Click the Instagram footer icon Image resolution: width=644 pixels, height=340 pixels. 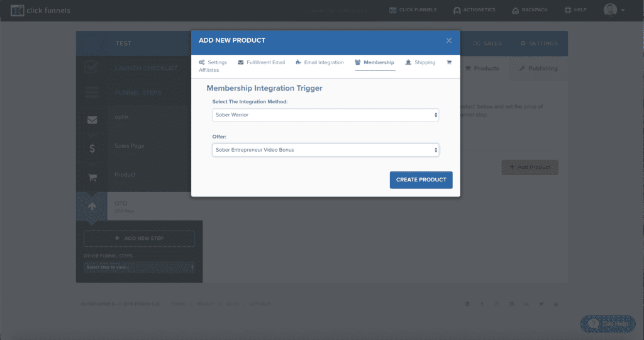(x=511, y=304)
